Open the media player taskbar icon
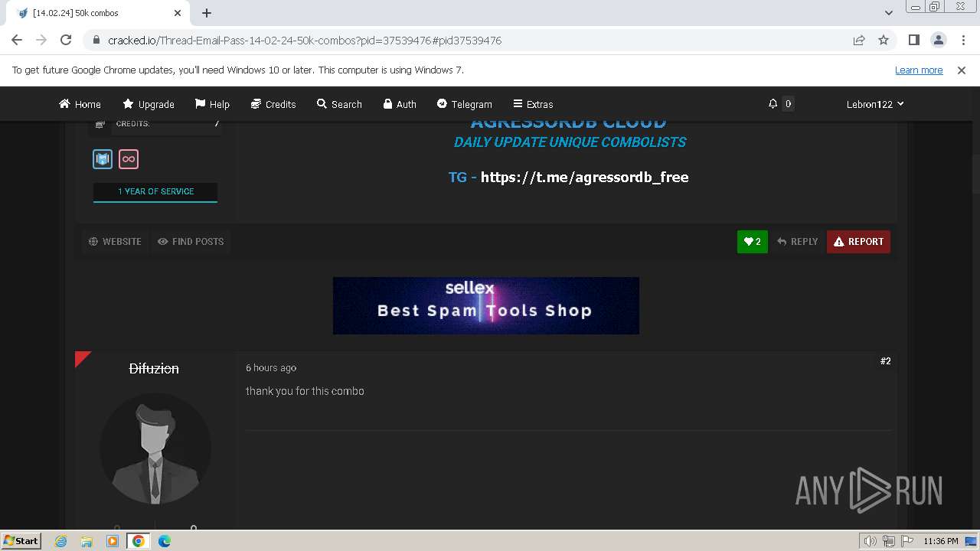Viewport: 980px width, 551px height. [x=113, y=541]
